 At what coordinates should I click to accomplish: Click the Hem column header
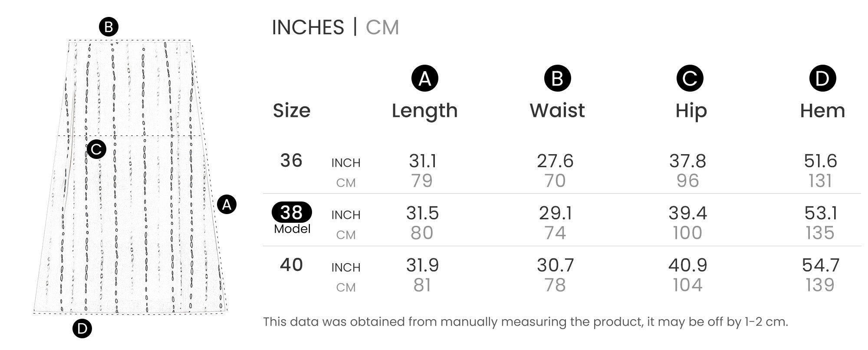822,111
